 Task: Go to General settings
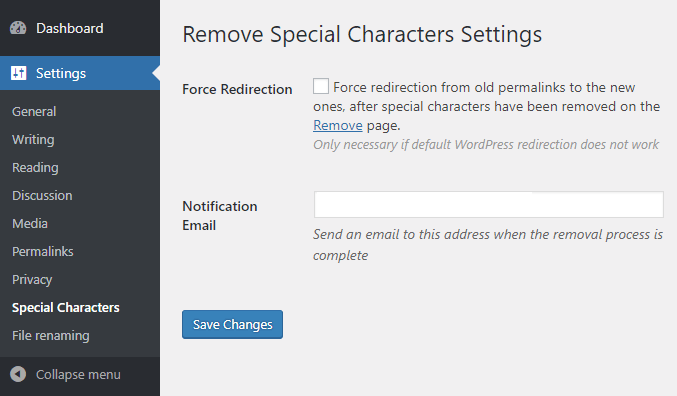click(x=34, y=111)
